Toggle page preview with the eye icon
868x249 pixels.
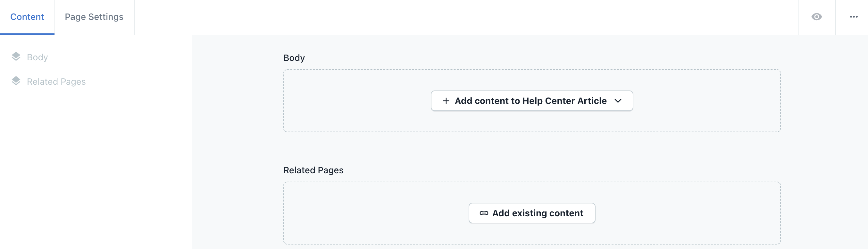click(816, 17)
